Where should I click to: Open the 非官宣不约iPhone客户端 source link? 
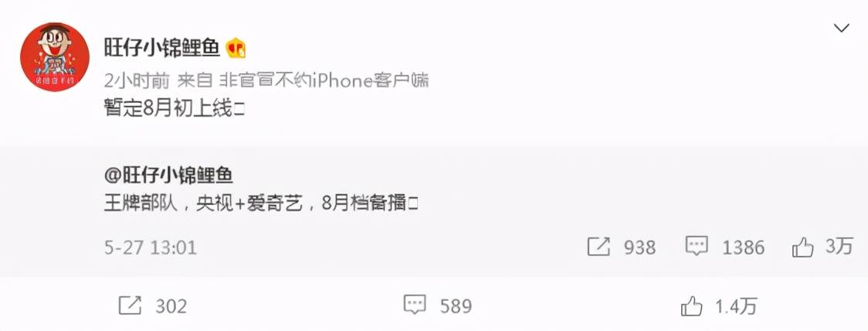(324, 81)
